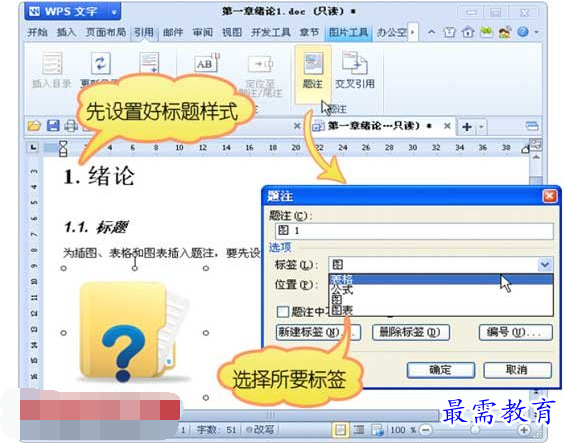
Task: Click the 新建标签 button
Action: [x=319, y=332]
